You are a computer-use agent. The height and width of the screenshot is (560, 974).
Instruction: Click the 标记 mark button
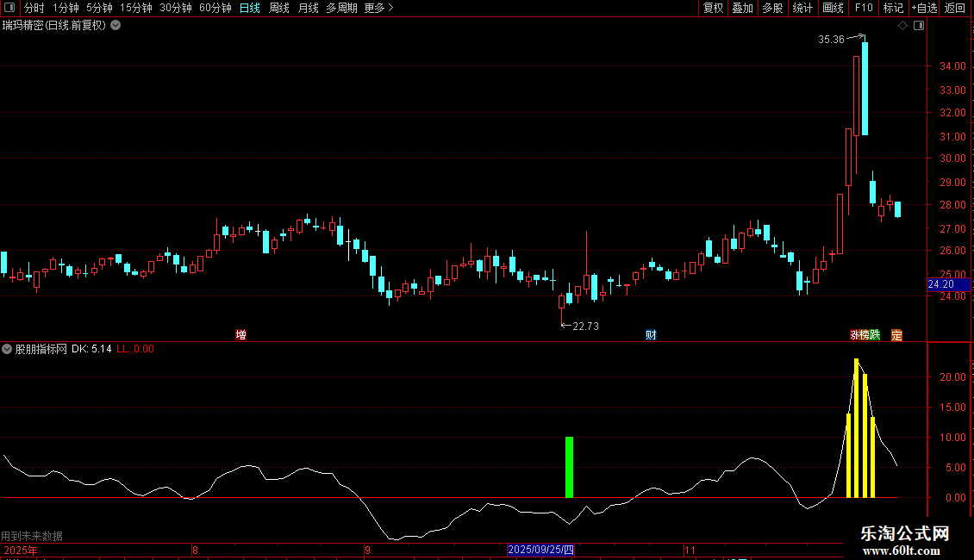pos(893,8)
